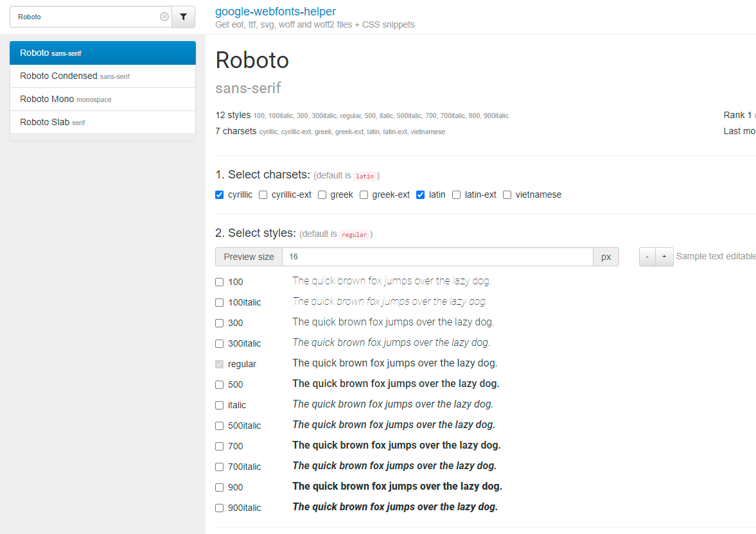
Task: Click the preview size input showing 16
Action: click(437, 257)
